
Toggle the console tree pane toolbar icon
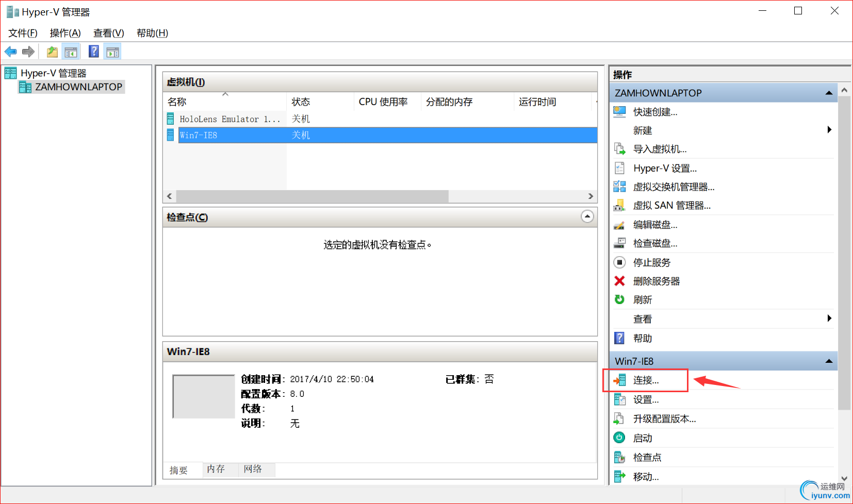(71, 52)
